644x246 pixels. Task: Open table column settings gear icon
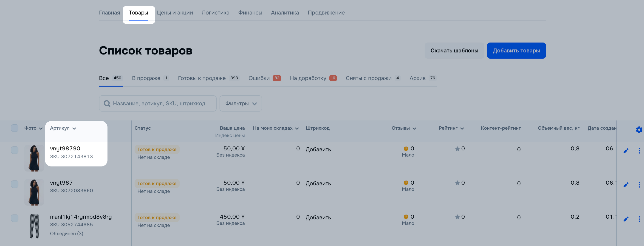tap(639, 130)
